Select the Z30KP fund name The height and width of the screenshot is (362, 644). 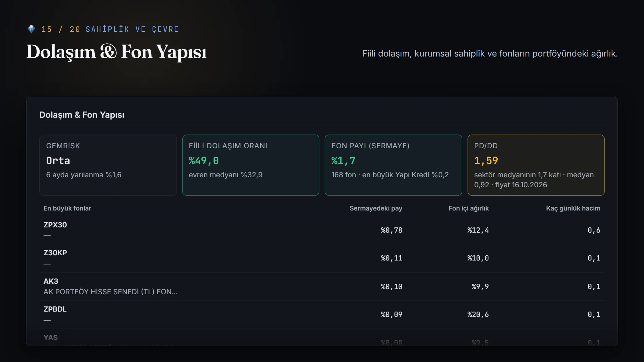coord(55,253)
